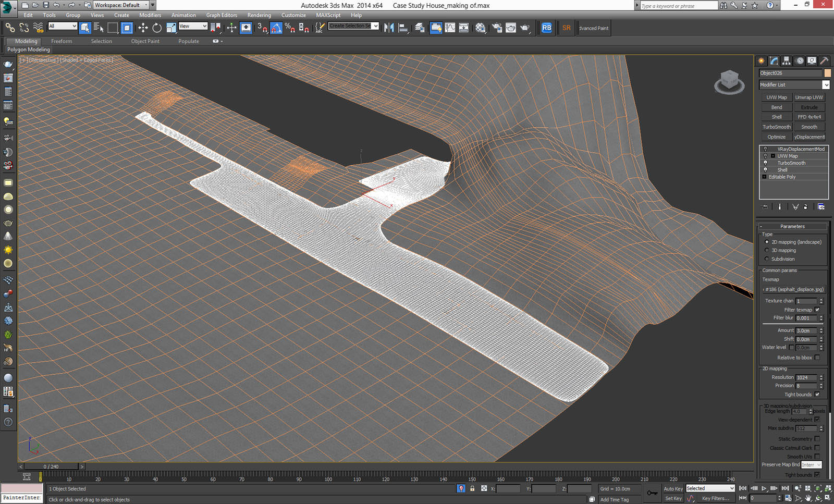
Task: Click the Pin Stack icon
Action: 765,207
